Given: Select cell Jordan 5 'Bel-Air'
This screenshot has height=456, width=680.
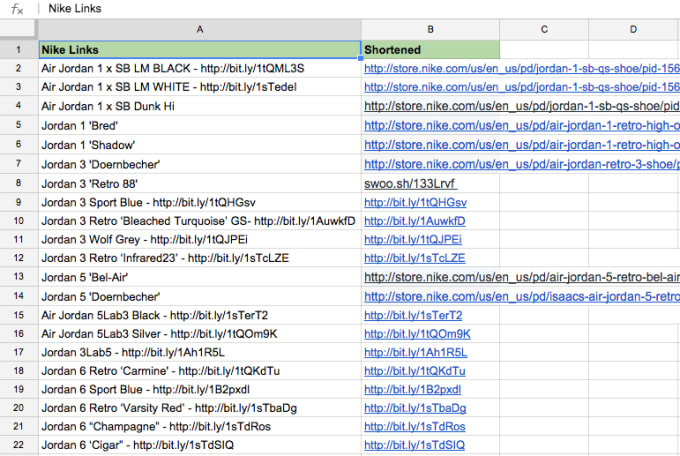Looking at the screenshot, I should 199,277.
